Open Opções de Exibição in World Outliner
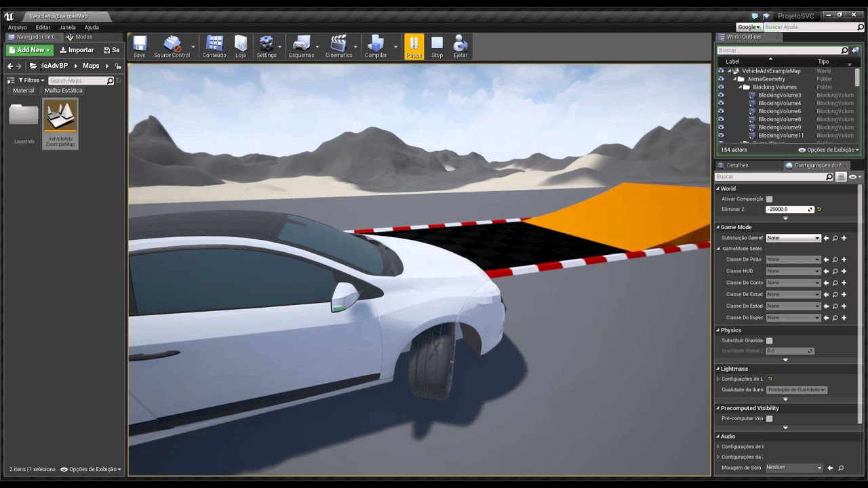868x488 pixels. point(829,150)
